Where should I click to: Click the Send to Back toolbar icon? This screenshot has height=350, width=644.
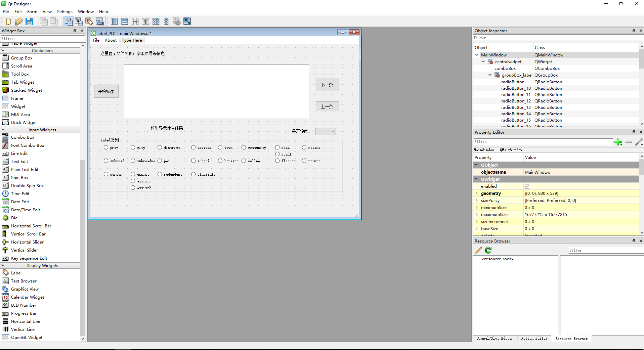click(44, 21)
